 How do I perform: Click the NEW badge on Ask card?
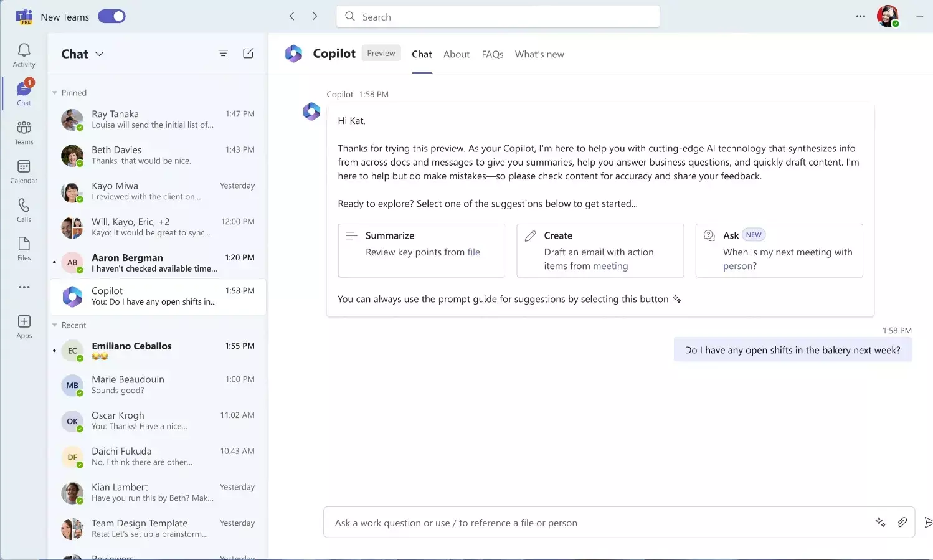pyautogui.click(x=754, y=235)
